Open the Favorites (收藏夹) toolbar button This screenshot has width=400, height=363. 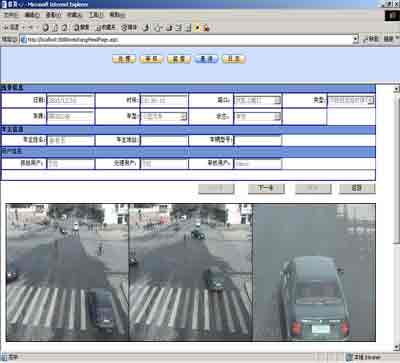click(x=105, y=28)
